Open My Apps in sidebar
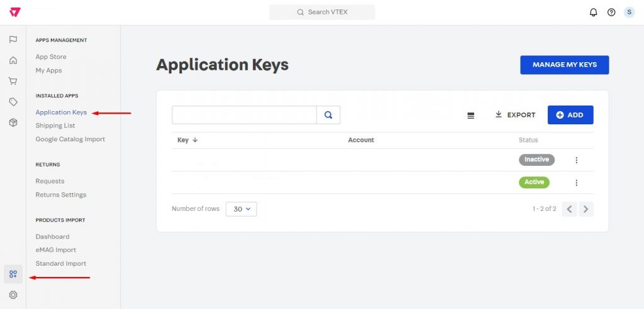The image size is (644, 309). tap(49, 70)
